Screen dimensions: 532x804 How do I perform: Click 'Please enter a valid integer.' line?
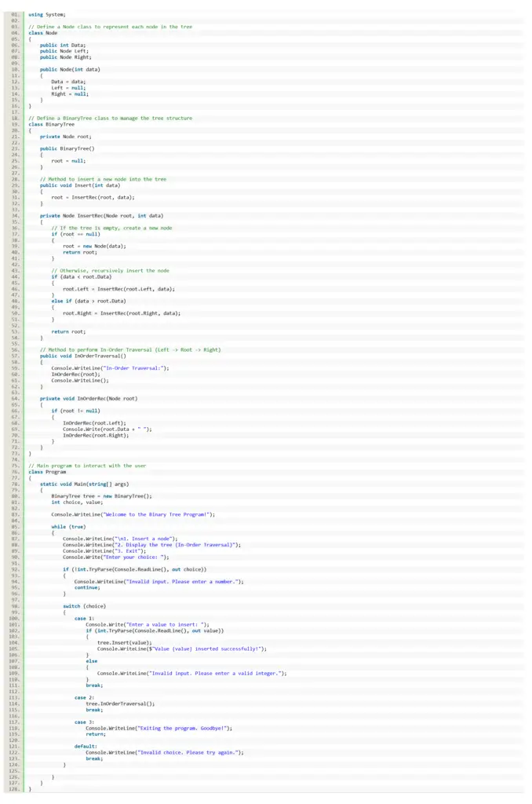[192, 673]
